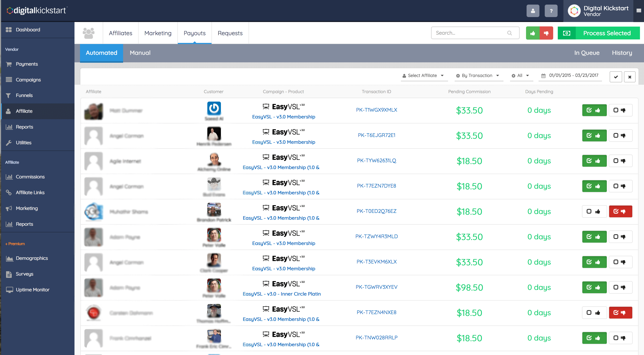Toggle reject for transaction PK-TNW028RRLP
This screenshot has height=355, width=644.
621,338
